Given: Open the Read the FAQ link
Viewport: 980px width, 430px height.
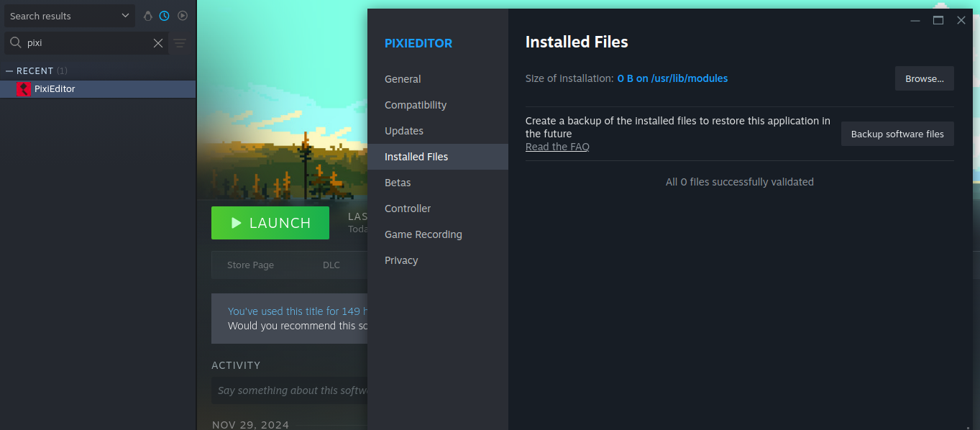Looking at the screenshot, I should (x=557, y=147).
